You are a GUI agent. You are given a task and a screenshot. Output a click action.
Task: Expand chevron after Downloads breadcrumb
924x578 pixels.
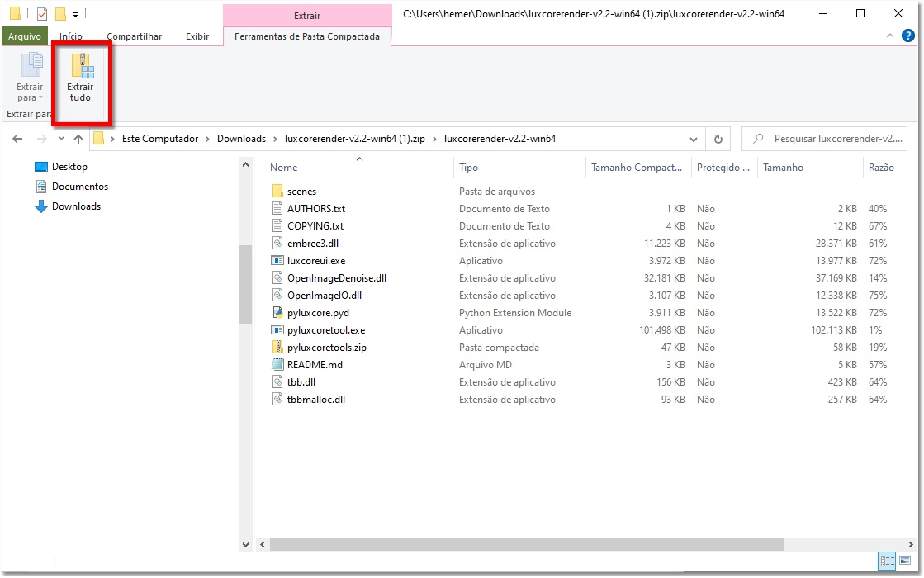click(275, 139)
